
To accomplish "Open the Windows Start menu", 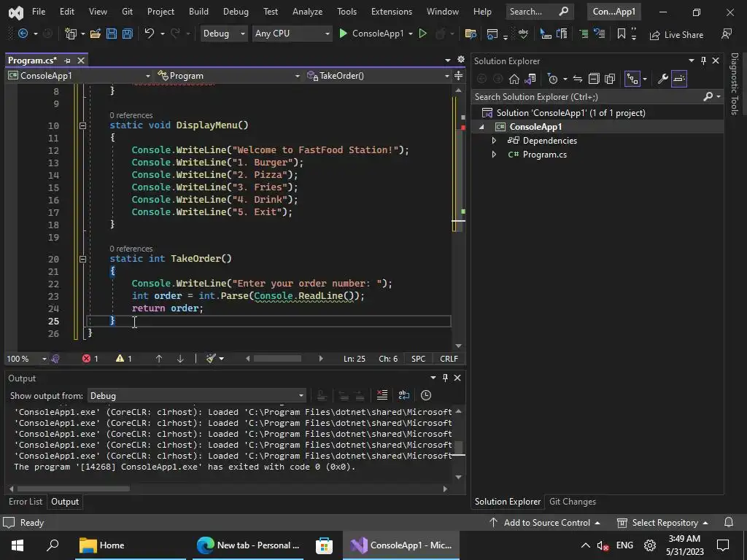I will point(18,545).
